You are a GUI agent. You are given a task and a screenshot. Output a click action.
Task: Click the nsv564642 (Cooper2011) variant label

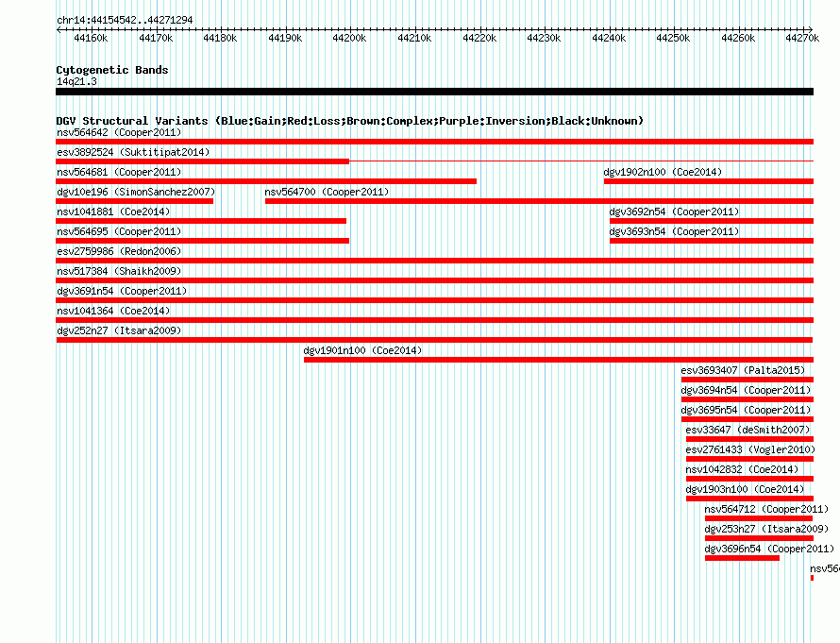(x=119, y=132)
